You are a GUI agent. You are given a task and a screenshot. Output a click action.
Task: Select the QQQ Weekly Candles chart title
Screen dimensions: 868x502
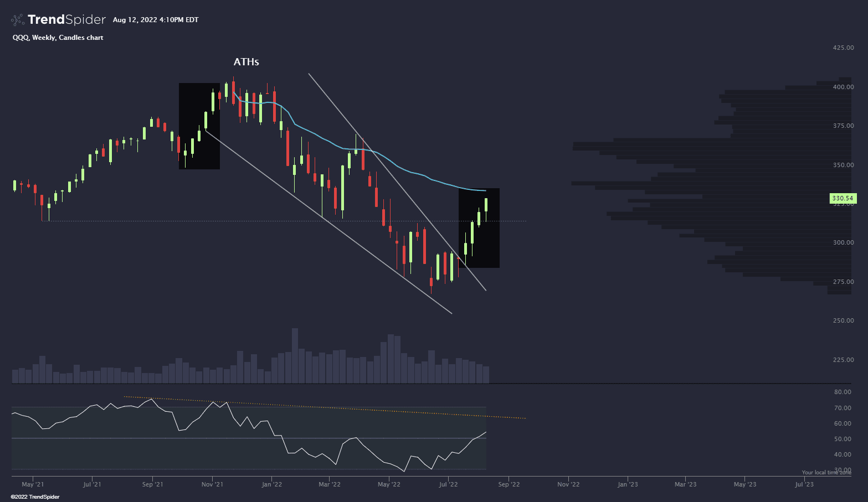click(58, 38)
